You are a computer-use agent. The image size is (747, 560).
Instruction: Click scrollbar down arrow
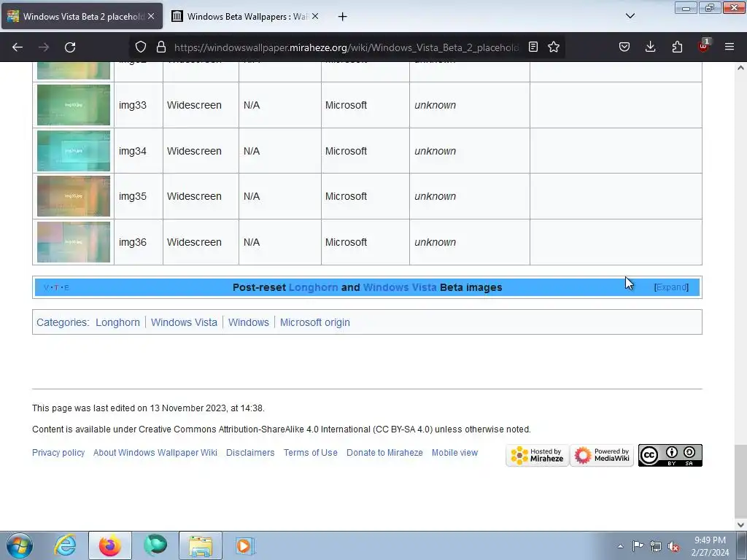tap(741, 524)
